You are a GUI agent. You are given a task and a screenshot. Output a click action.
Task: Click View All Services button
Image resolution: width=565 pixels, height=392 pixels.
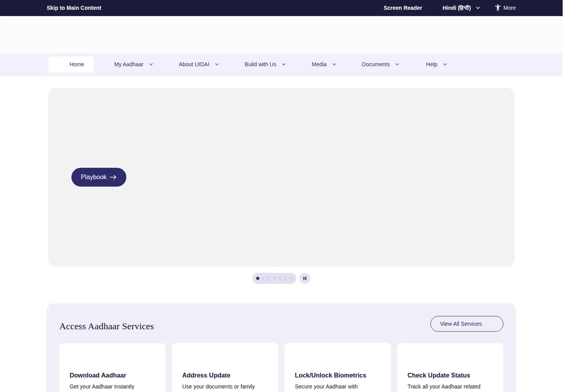coord(467,324)
